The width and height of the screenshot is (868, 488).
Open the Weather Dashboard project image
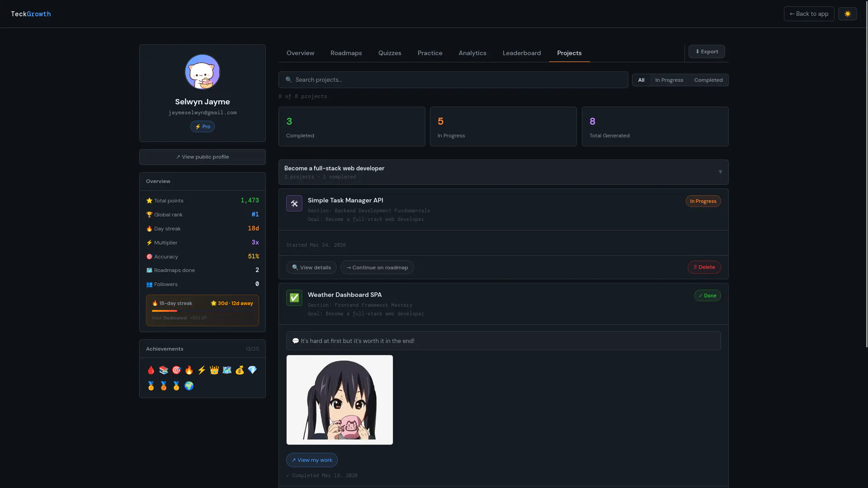(340, 400)
